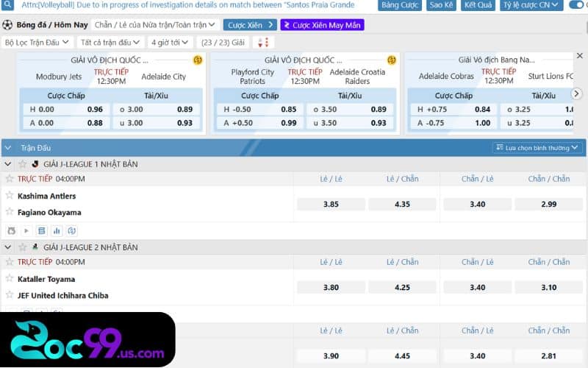
Task: Click the red sort arrows icon
Action: (263, 43)
